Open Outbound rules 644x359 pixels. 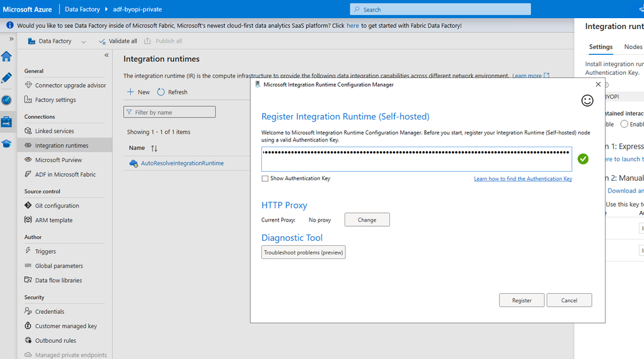[50, 340]
